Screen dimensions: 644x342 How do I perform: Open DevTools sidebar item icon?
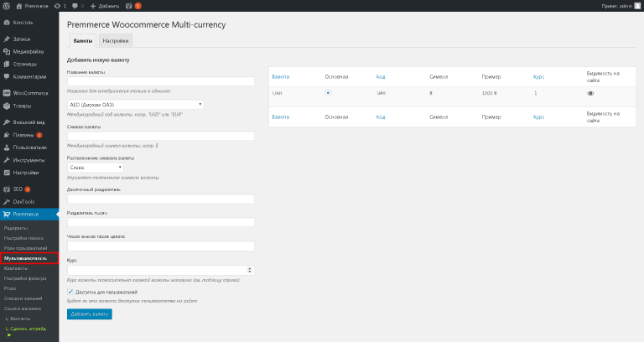[6, 201]
